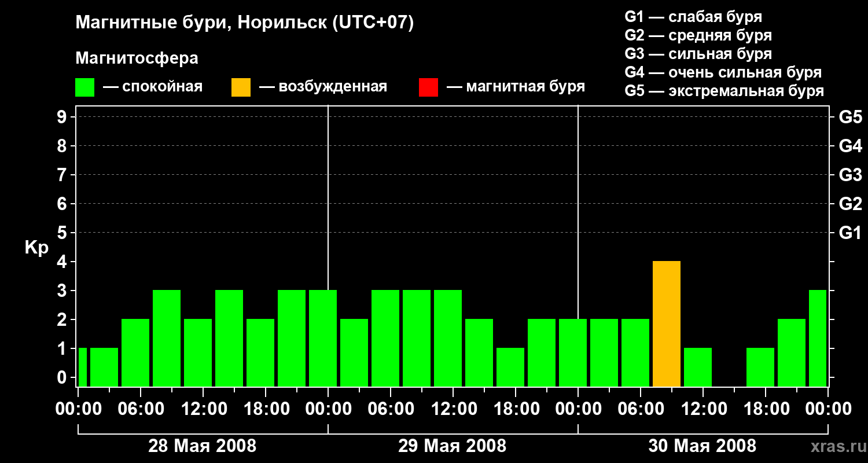Click the 'G1' right-axis tick label
Viewport: 868px width, 463px height.
(851, 233)
